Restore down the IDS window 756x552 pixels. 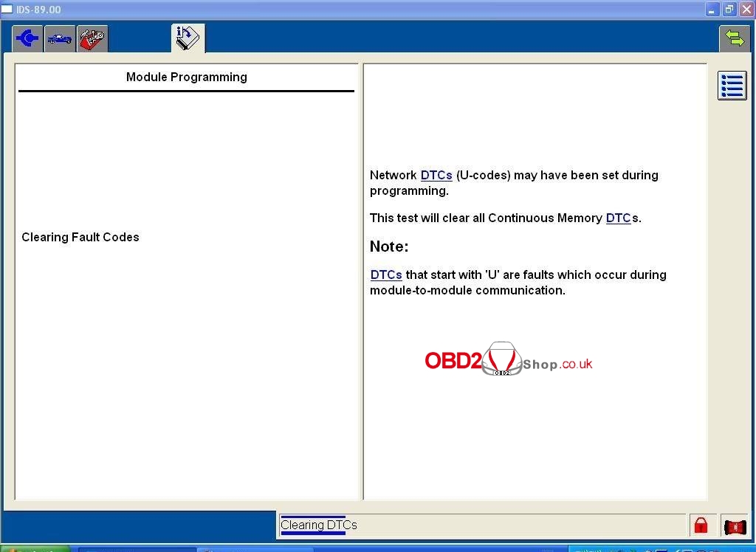(x=729, y=10)
